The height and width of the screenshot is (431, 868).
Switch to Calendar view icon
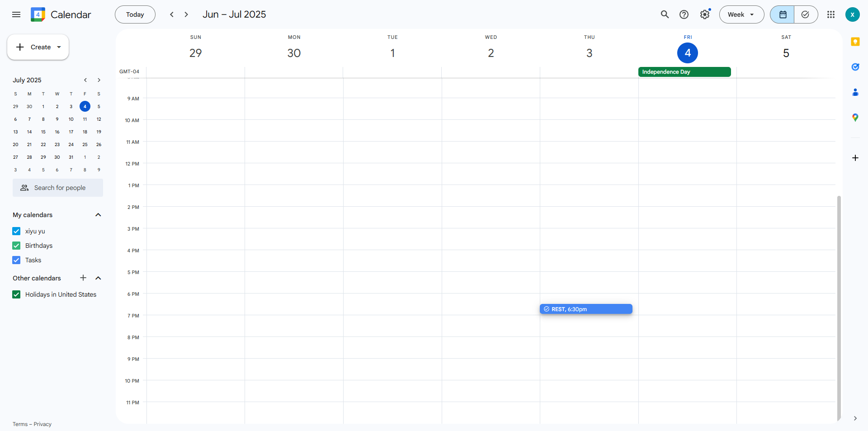783,14
